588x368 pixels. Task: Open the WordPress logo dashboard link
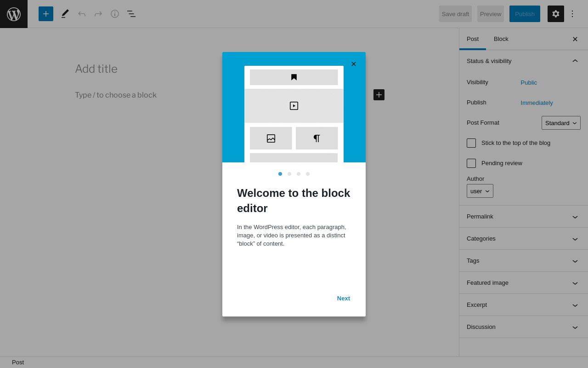click(14, 14)
